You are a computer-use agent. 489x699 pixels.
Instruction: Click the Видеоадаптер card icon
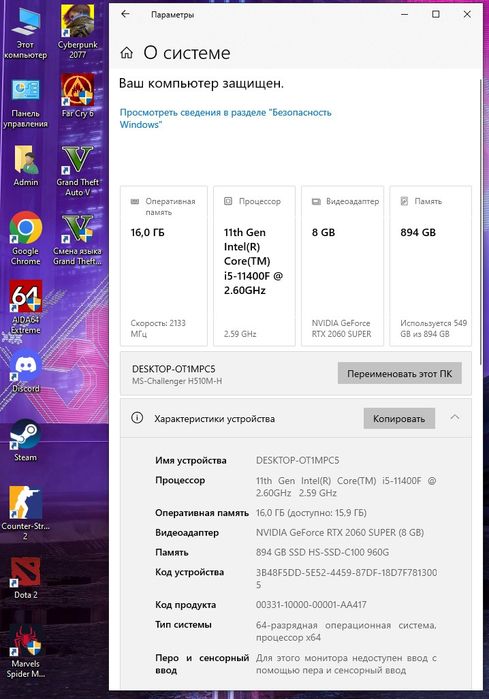click(x=316, y=201)
